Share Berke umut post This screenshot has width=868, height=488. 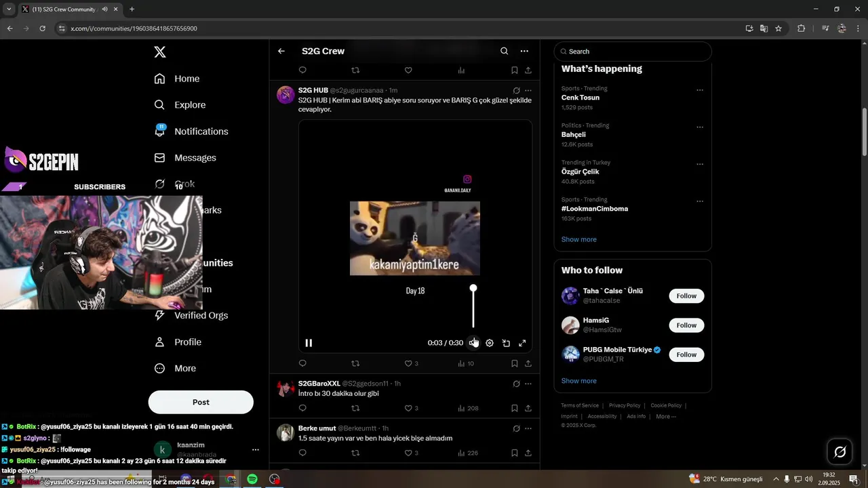click(528, 453)
